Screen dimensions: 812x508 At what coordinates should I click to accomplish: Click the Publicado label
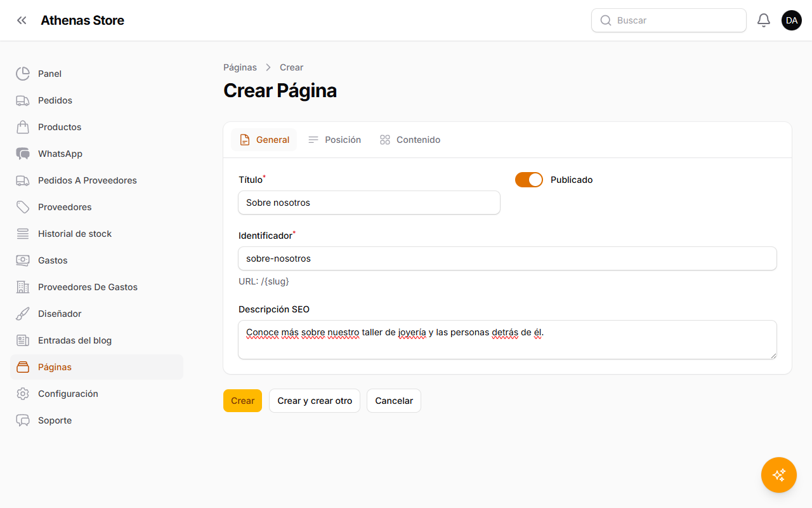572,180
